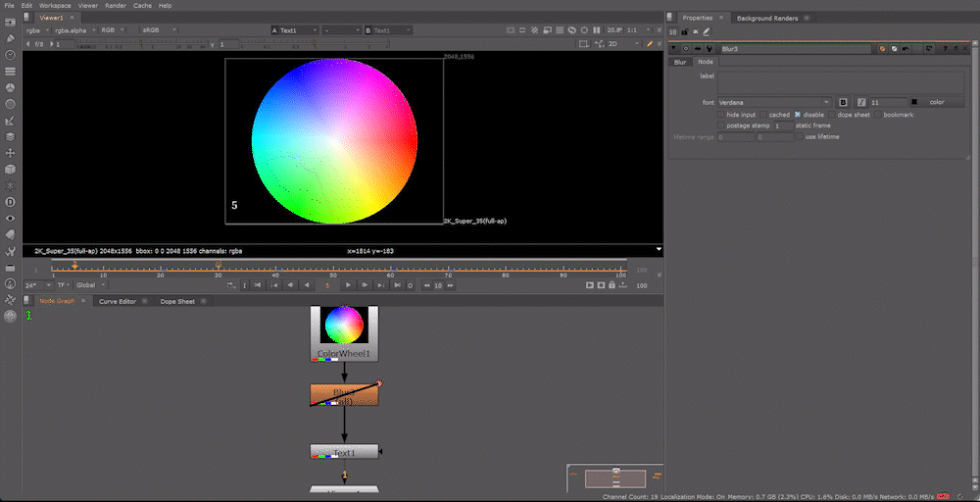Jump to the last frame button
This screenshot has height=502, width=980.
click(396, 285)
